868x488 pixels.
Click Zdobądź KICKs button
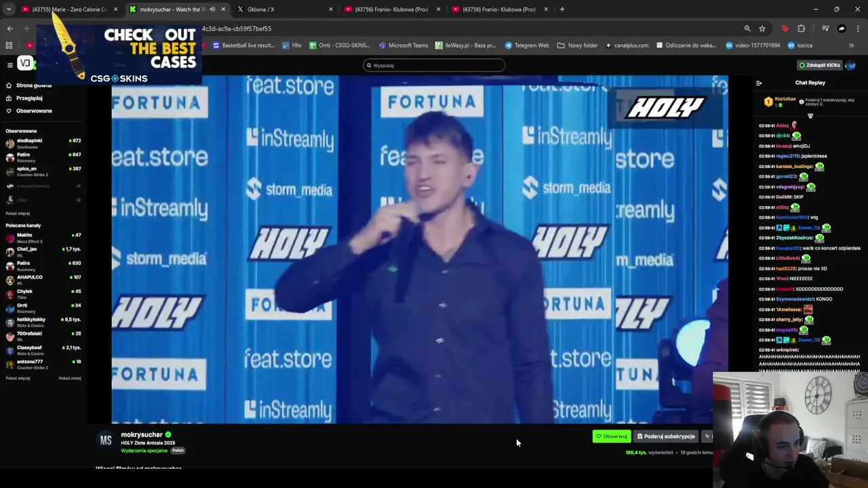tap(820, 65)
